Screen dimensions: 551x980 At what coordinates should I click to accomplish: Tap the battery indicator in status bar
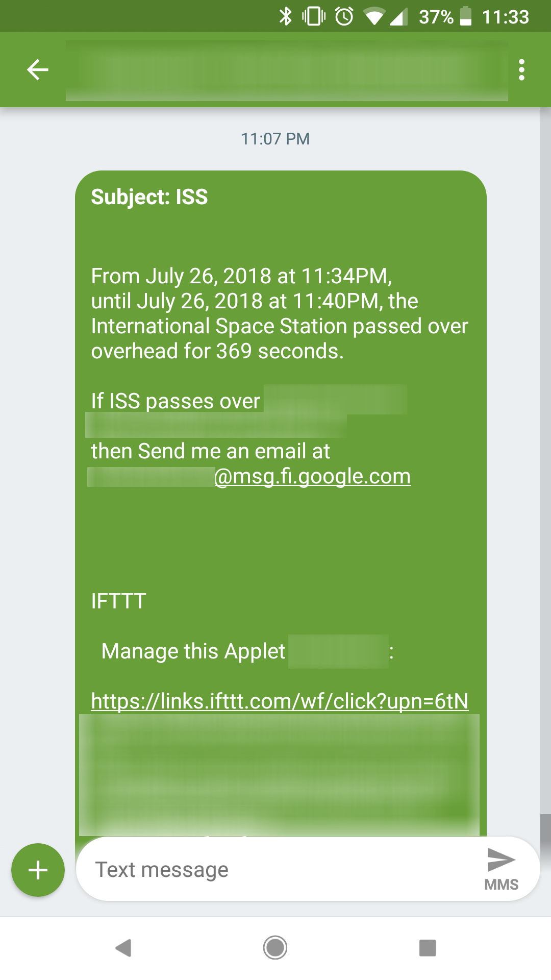pyautogui.click(x=467, y=16)
